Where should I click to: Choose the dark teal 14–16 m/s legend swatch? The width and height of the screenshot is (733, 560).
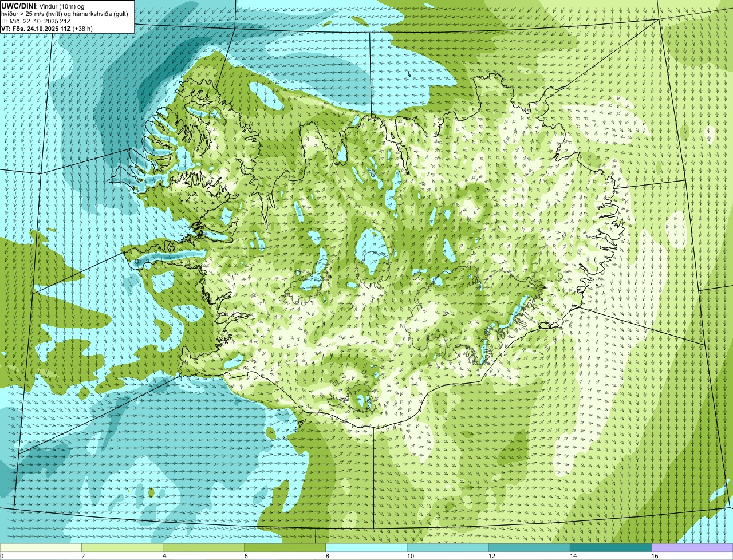[x=611, y=547]
